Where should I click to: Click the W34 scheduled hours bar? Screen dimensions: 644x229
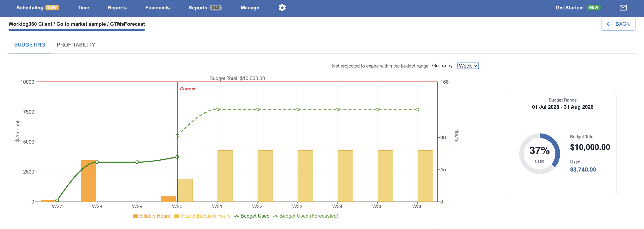tap(345, 176)
